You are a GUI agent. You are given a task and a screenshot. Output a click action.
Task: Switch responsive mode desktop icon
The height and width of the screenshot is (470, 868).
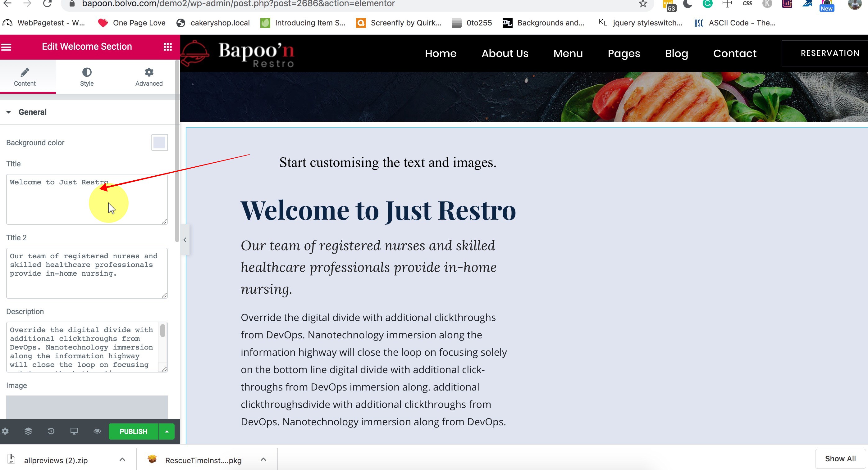pyautogui.click(x=74, y=431)
